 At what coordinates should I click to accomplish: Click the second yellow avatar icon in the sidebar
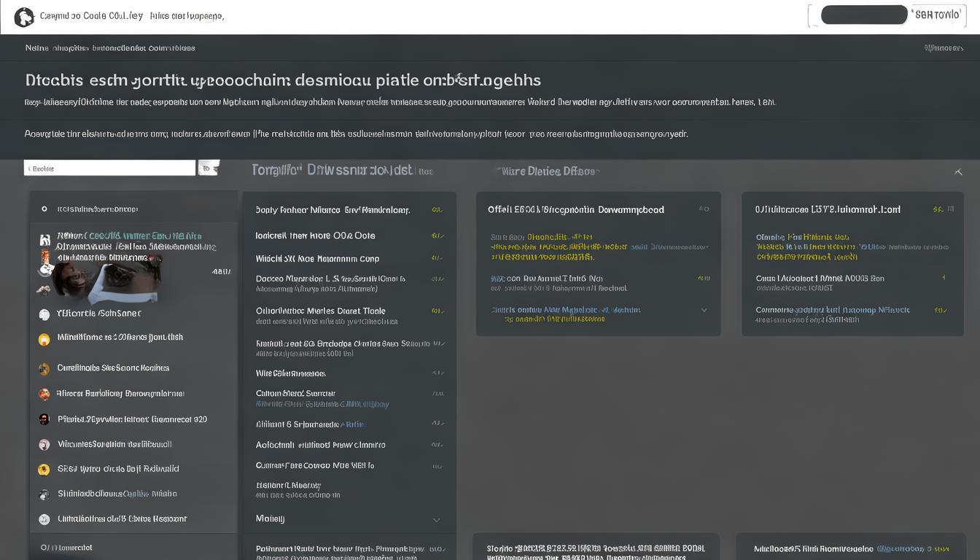(x=44, y=470)
